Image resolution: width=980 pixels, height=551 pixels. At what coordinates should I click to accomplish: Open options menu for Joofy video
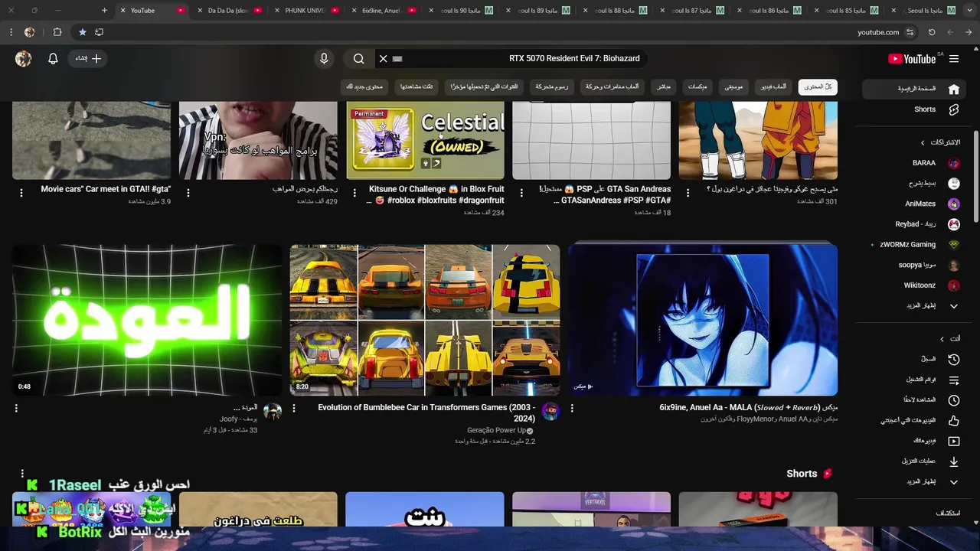pos(16,409)
